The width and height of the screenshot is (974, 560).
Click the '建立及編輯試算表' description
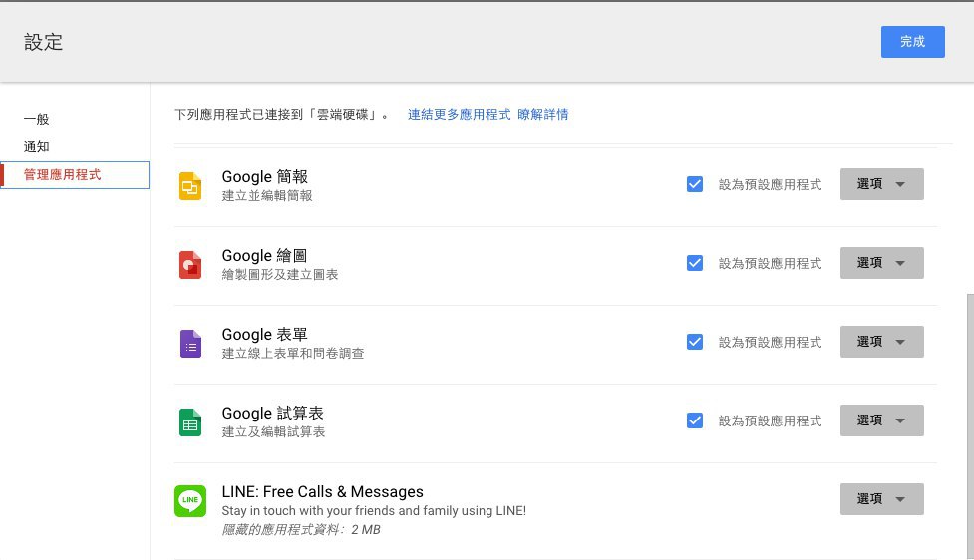pos(273,432)
